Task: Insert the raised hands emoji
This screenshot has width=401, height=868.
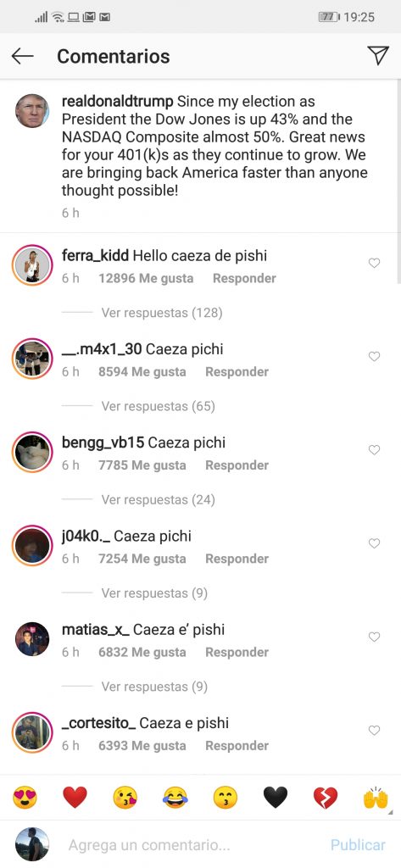Action: click(x=376, y=798)
